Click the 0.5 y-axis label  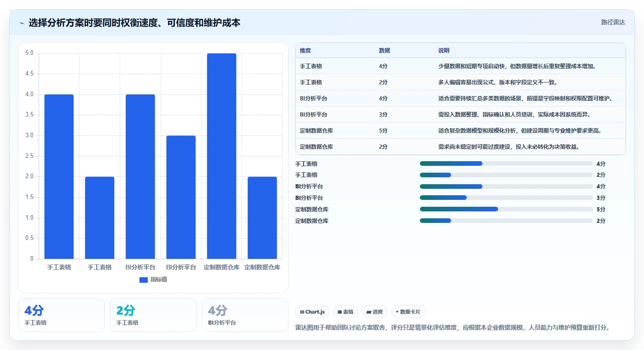[29, 238]
